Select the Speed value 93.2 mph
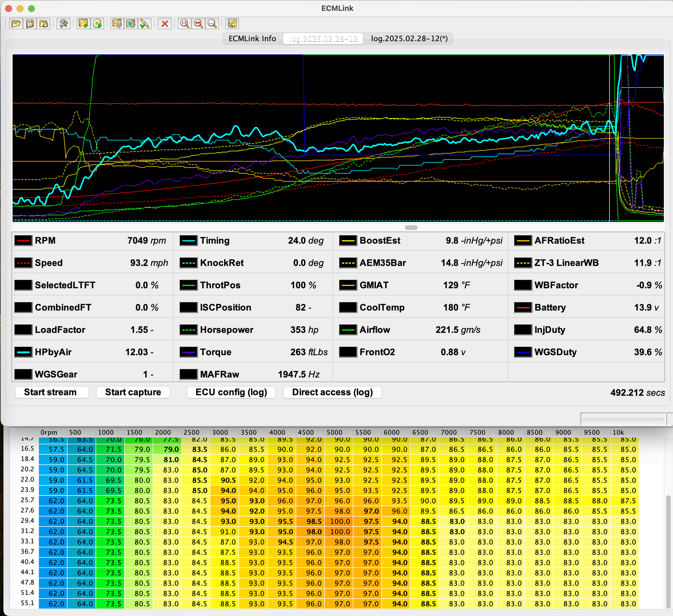This screenshot has height=616, width=673. (x=149, y=263)
